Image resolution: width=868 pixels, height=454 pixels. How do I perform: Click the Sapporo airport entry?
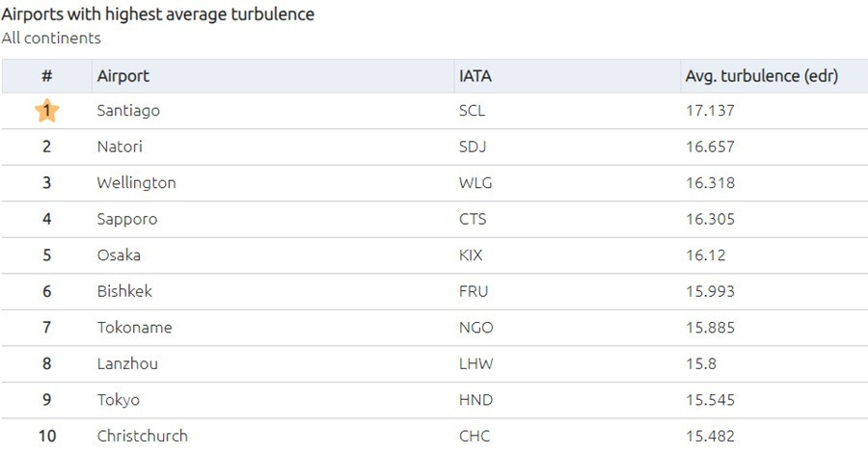(x=126, y=219)
